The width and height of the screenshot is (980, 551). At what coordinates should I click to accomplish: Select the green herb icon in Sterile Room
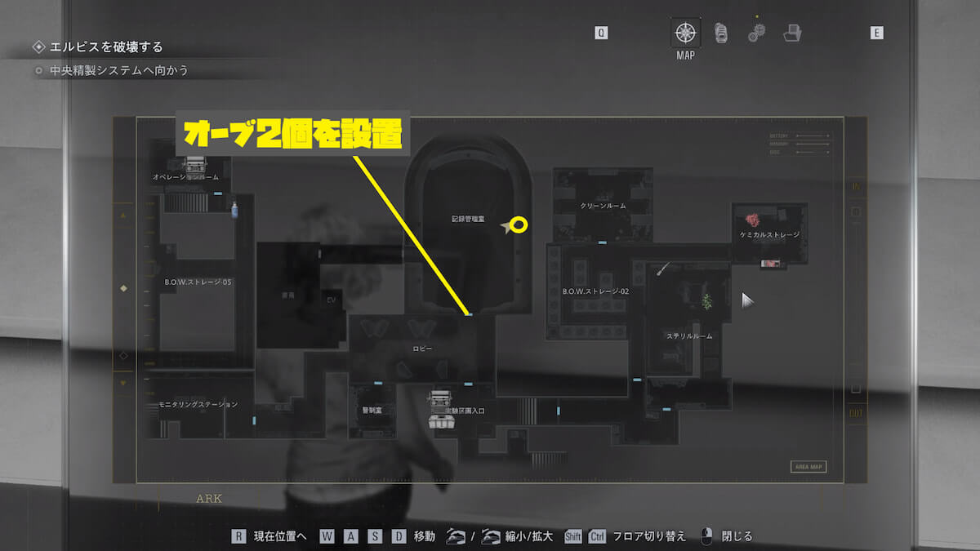tap(706, 300)
